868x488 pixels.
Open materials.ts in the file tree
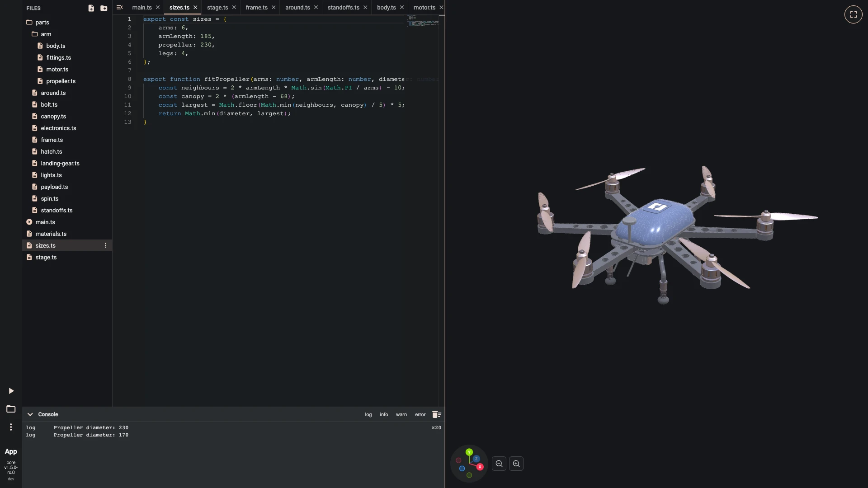tap(67, 234)
